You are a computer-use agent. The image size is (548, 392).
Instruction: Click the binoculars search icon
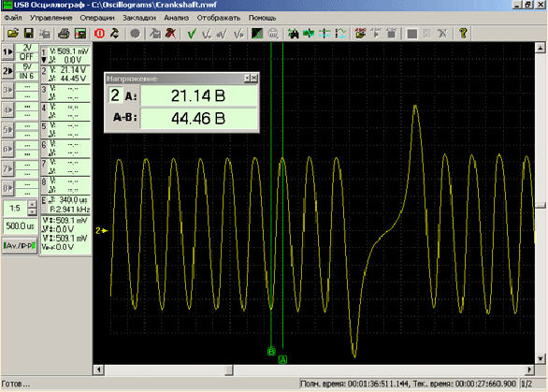pos(294,34)
